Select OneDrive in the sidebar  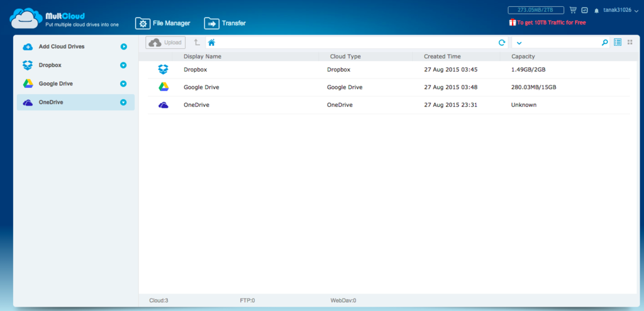tap(75, 102)
